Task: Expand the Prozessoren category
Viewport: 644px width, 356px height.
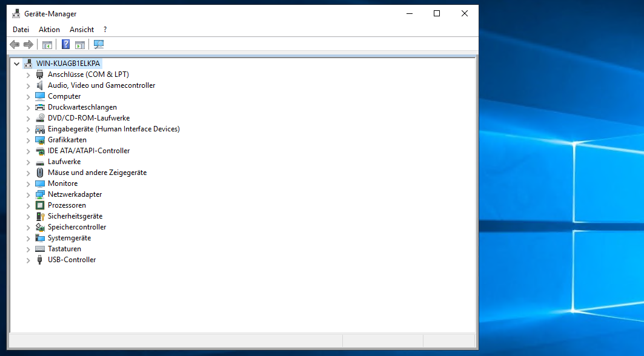Action: click(x=28, y=205)
